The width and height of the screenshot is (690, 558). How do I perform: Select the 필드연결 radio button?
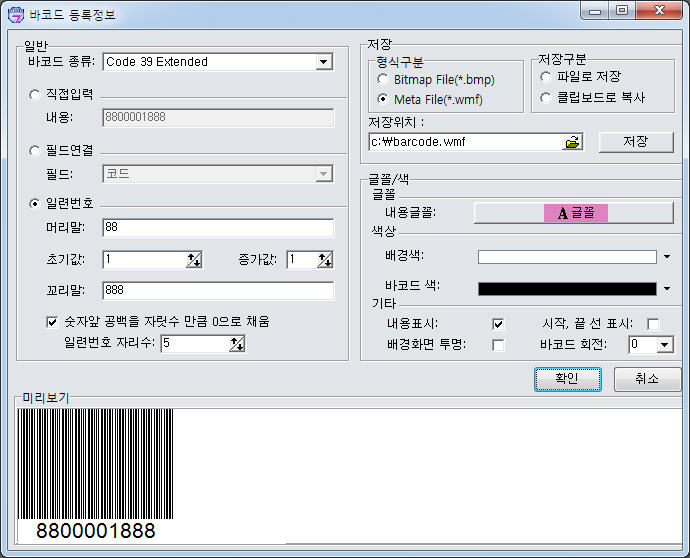pos(34,151)
